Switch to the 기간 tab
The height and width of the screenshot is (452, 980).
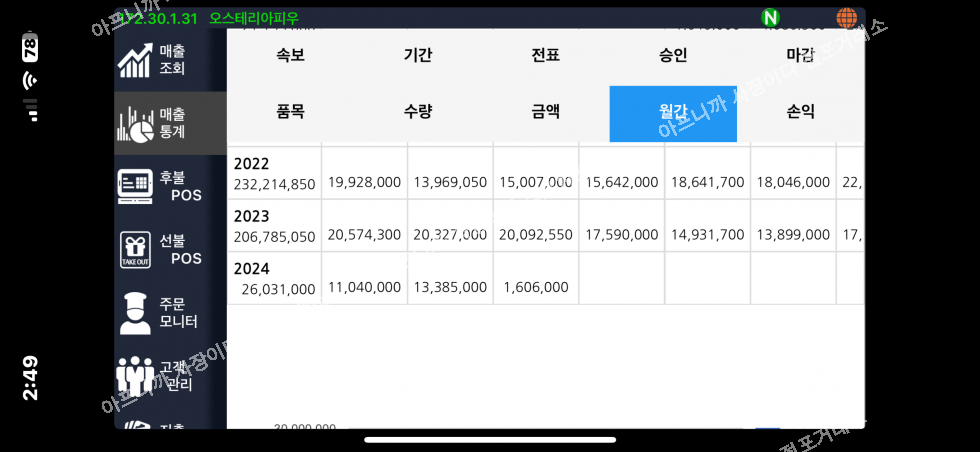tap(418, 56)
